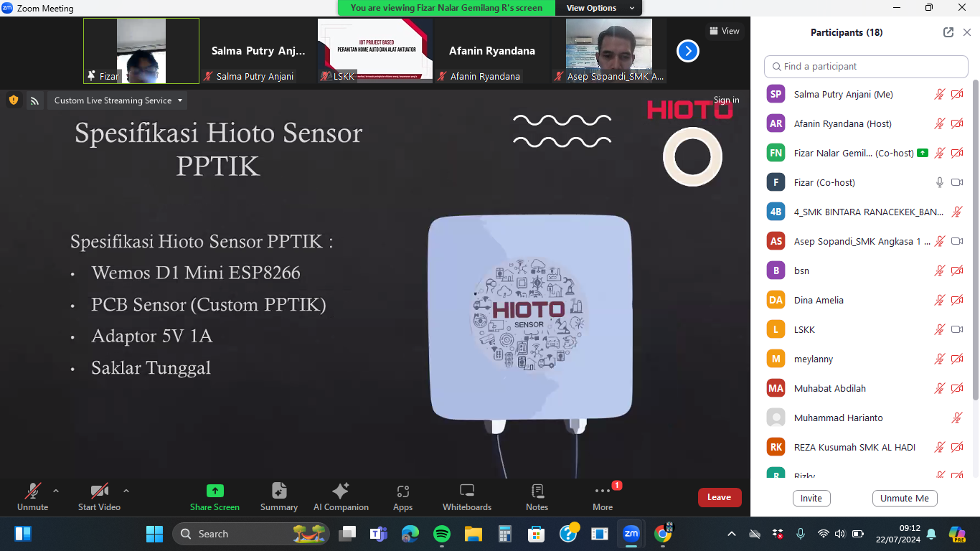Click the live streaming broadcast icon

pos(34,100)
